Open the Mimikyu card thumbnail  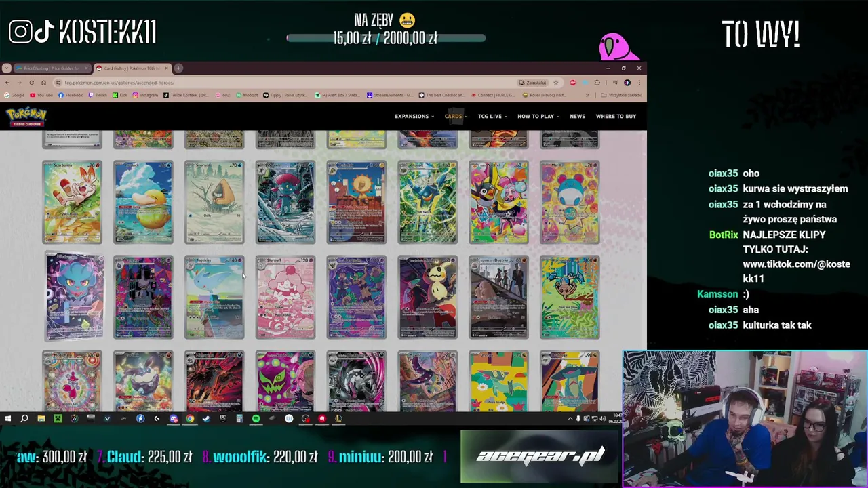[x=427, y=297]
